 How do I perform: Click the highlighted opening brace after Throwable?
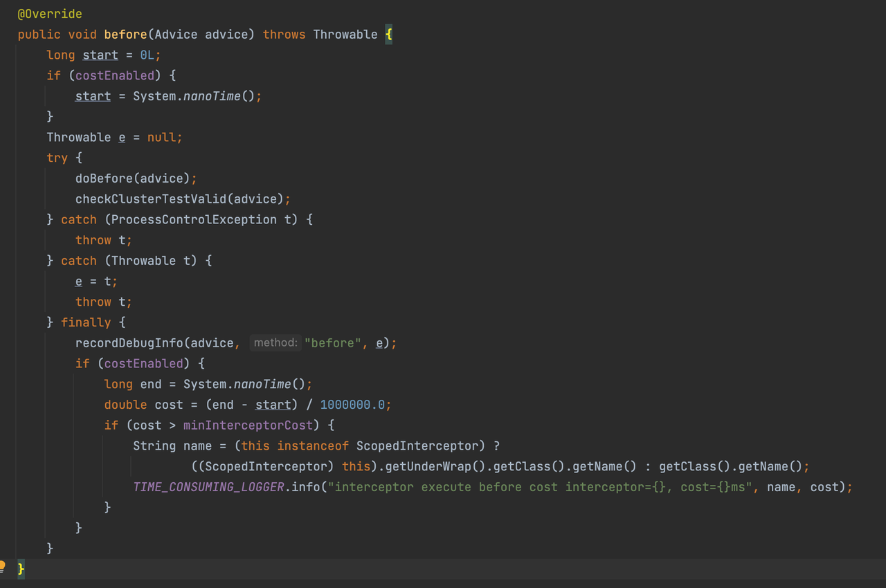pyautogui.click(x=388, y=35)
